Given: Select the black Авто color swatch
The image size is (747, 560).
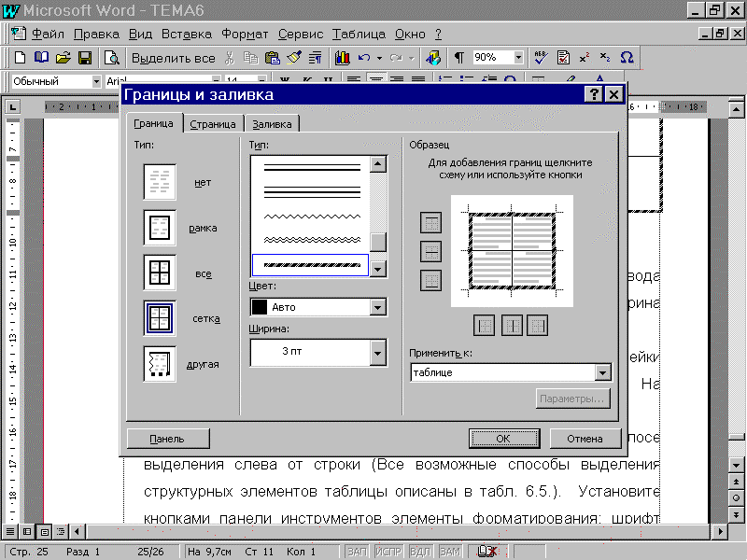Looking at the screenshot, I should coord(260,307).
